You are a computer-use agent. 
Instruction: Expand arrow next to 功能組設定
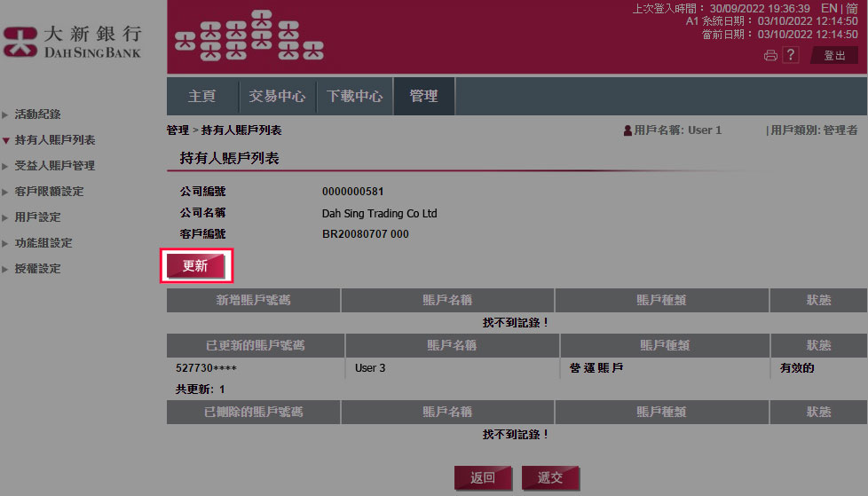[x=5, y=244]
